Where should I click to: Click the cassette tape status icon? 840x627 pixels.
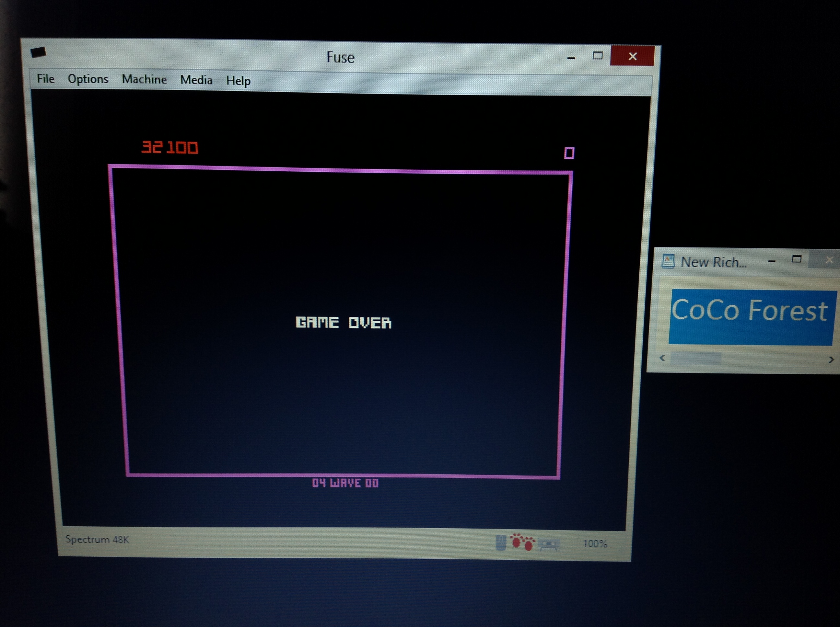point(548,545)
